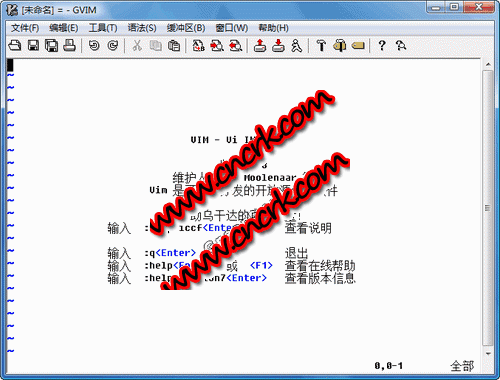500x380 pixels.
Task: Open the 语法(S) menu
Action: click(x=142, y=28)
